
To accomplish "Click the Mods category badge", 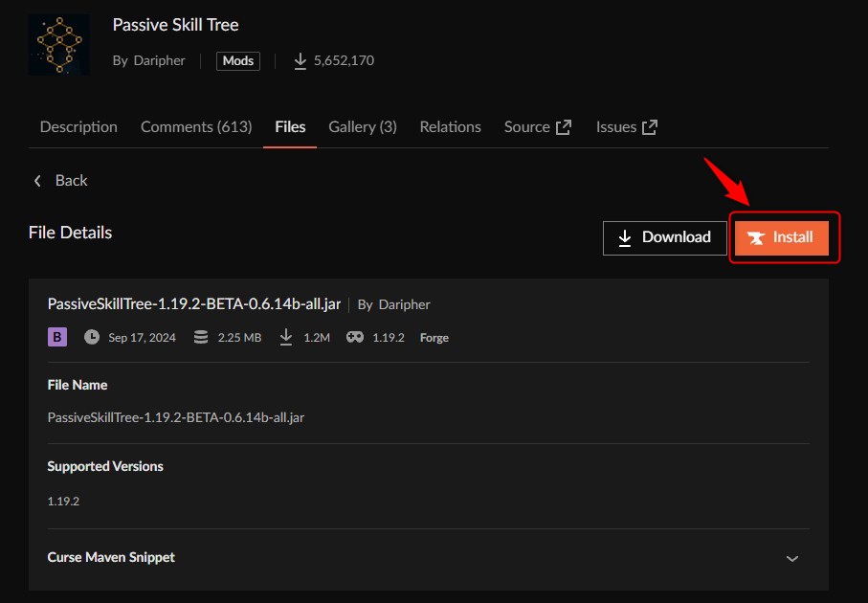I will tap(238, 61).
